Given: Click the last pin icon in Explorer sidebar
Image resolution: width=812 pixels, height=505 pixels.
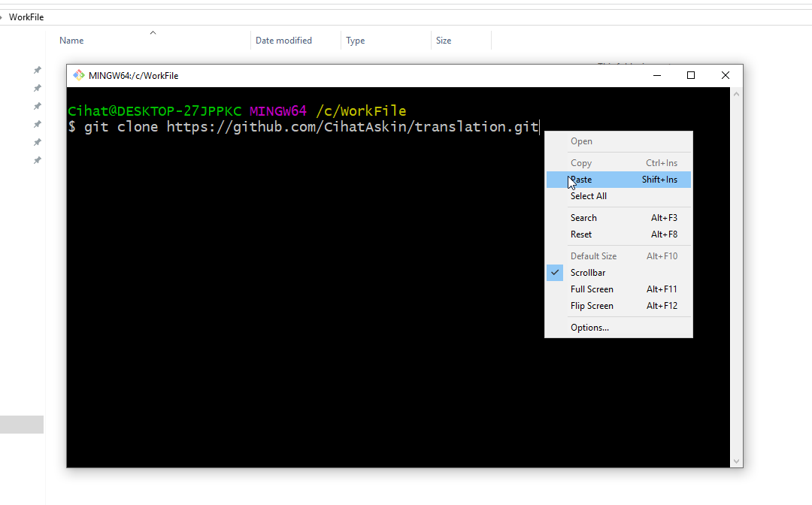Looking at the screenshot, I should [38, 160].
